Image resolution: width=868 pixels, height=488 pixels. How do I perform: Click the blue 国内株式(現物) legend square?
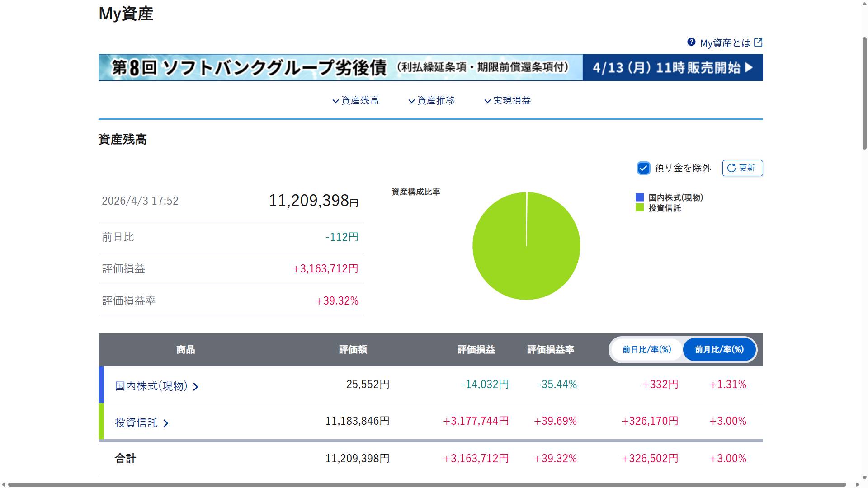[639, 197]
